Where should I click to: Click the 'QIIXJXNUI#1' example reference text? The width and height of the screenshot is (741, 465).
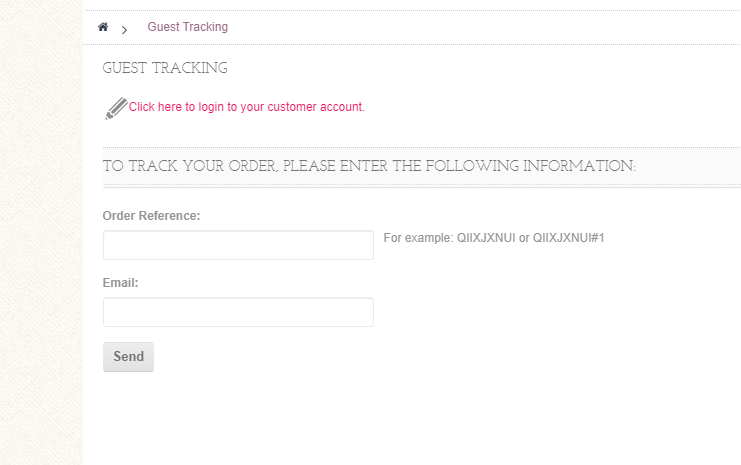coord(568,238)
